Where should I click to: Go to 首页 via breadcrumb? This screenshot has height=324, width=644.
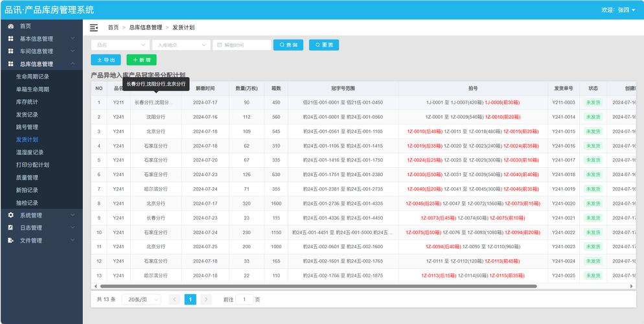[113, 27]
